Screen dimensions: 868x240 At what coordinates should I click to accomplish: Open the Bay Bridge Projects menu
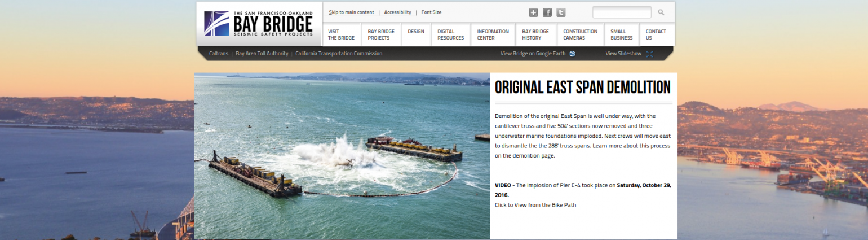click(381, 35)
